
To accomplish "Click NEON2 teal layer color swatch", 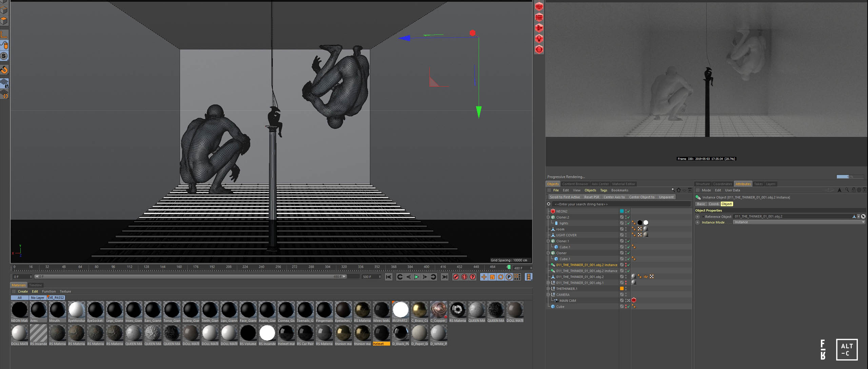I will (x=622, y=211).
